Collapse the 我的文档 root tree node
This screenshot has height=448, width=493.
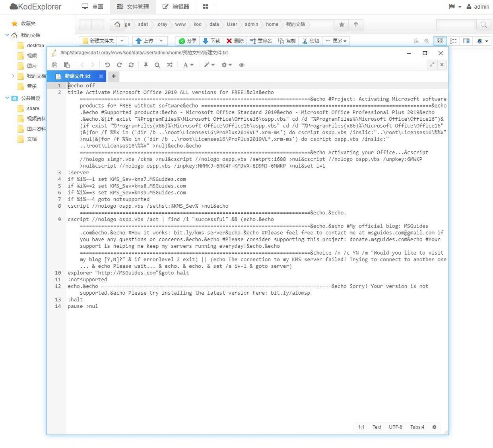click(7, 35)
